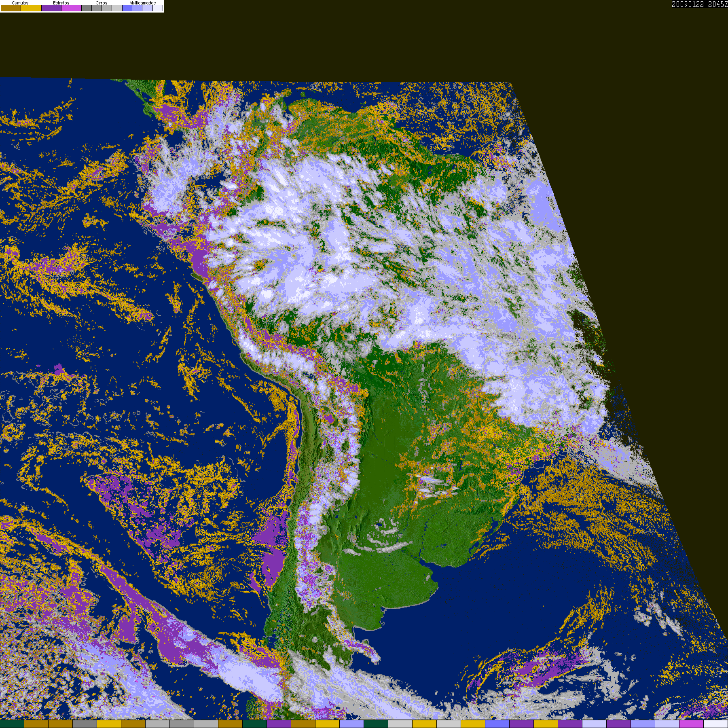Click the lightest gray Cirros swatch
728x728 pixels.
117,8
